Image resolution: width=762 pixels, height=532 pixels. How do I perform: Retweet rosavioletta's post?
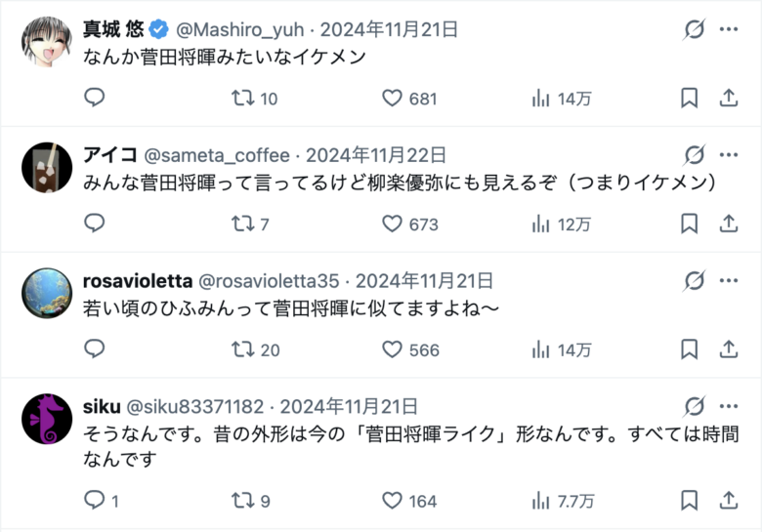point(242,349)
